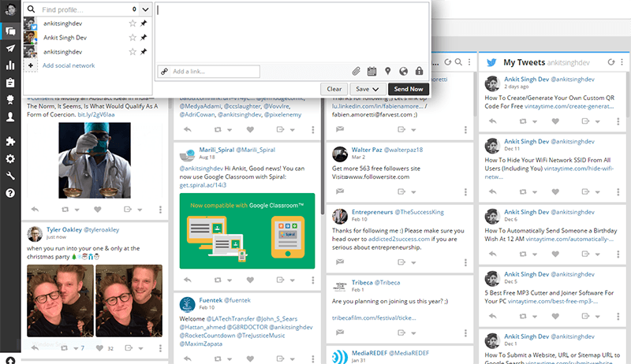Open the Campaigns badge sidebar icon

tap(10, 99)
